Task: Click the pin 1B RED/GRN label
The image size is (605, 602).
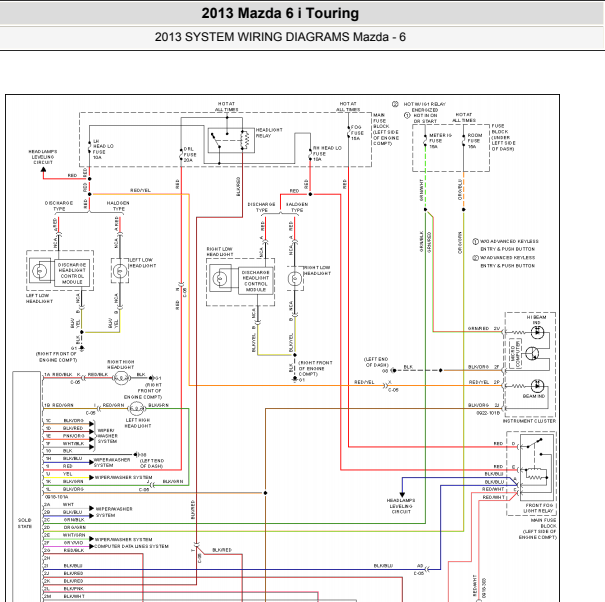Action: pos(59,405)
